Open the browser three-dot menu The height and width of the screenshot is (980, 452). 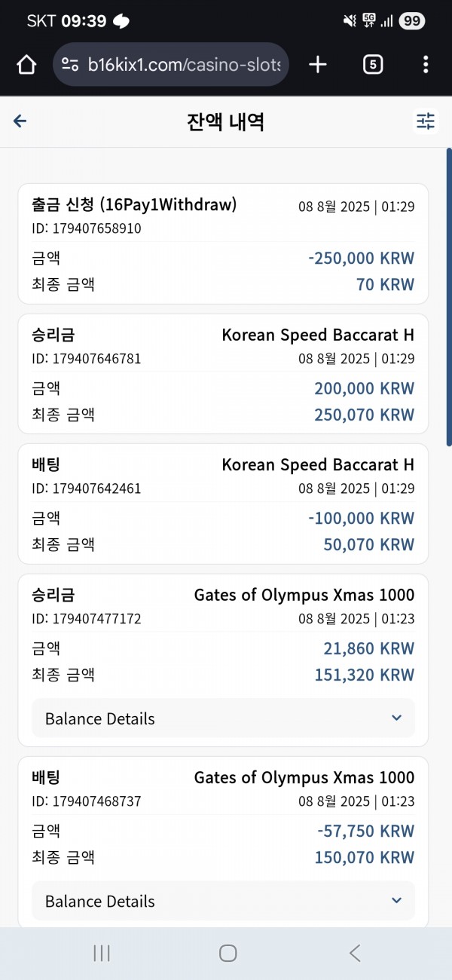[426, 65]
